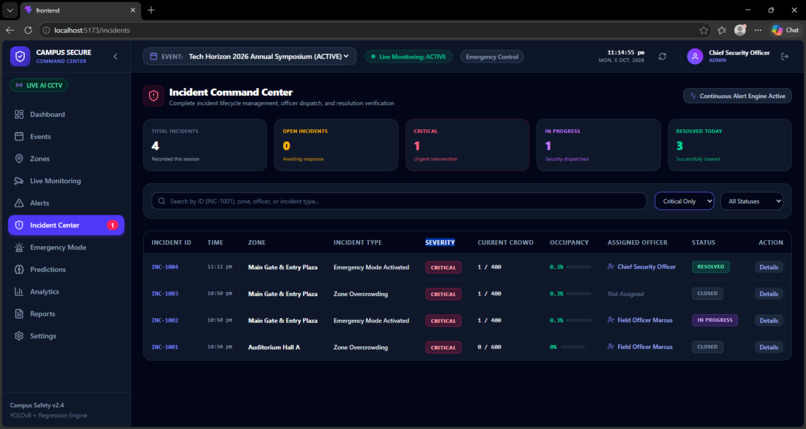Open incident INC-1002

tap(165, 321)
